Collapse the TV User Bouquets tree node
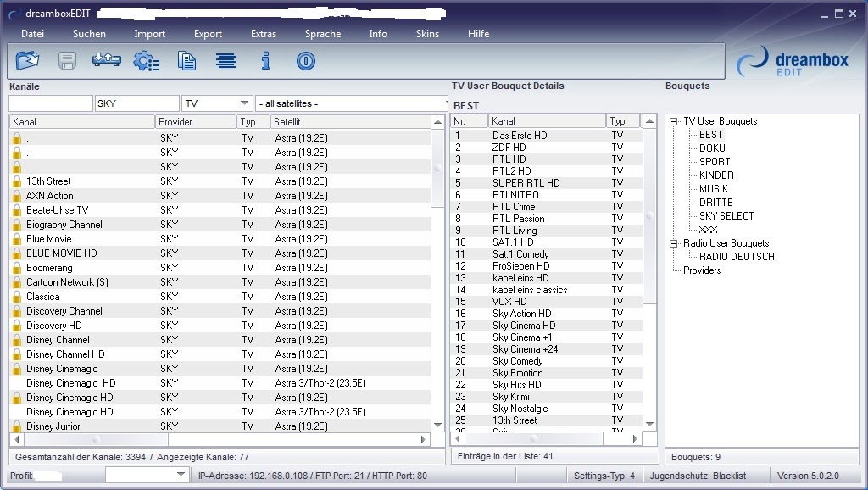This screenshot has height=490, width=868. [673, 121]
